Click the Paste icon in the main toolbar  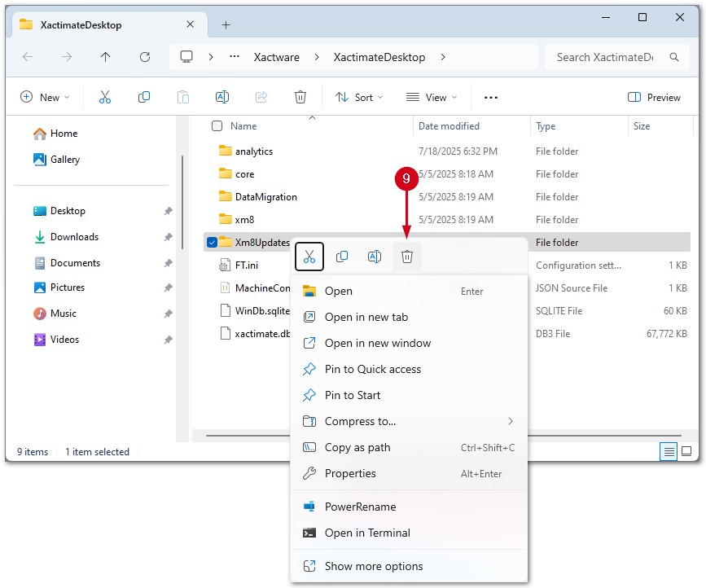(183, 97)
